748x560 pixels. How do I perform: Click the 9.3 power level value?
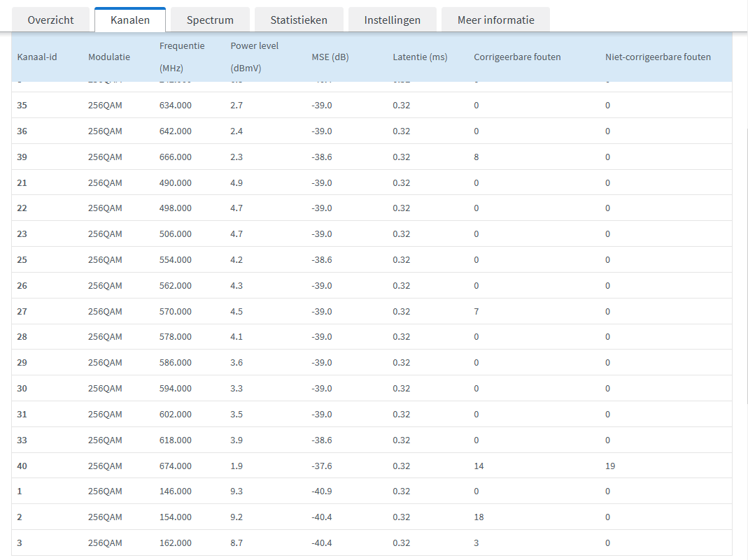pyautogui.click(x=237, y=491)
